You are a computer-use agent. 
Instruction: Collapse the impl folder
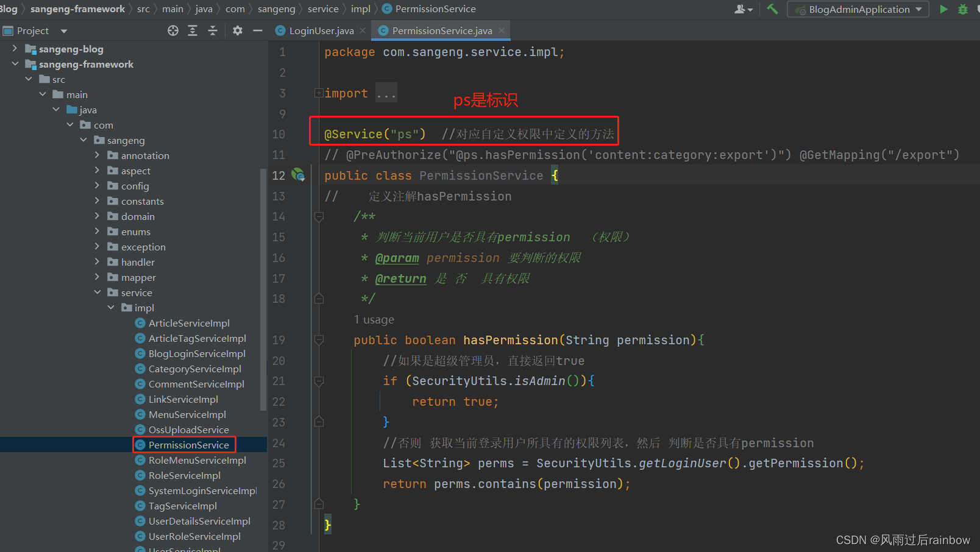tap(111, 308)
